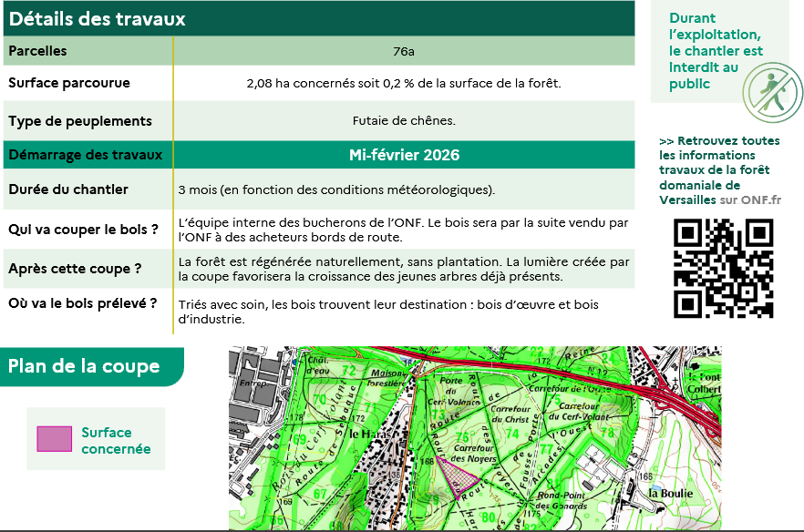804x532 pixels.
Task: Click the parcel value '76a'
Action: [404, 51]
